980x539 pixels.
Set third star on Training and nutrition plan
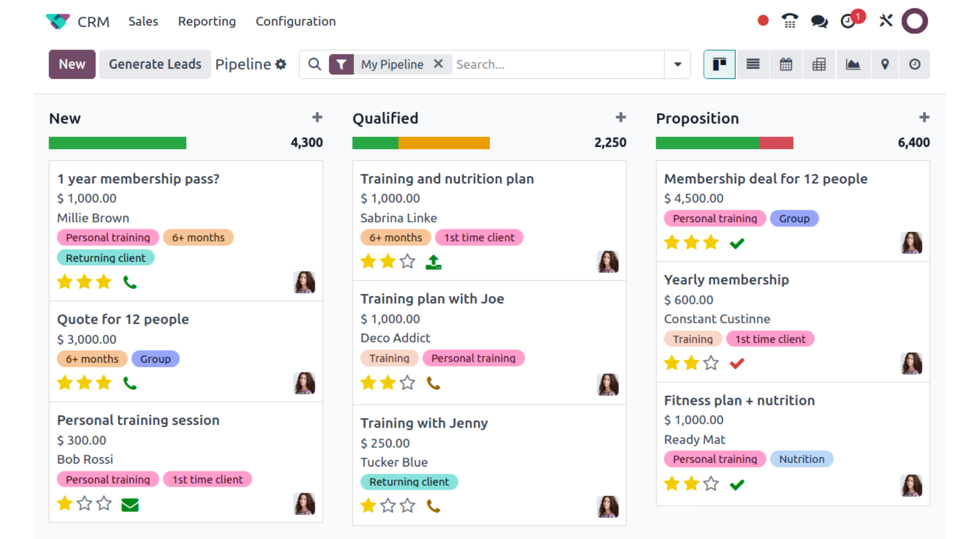[408, 262]
